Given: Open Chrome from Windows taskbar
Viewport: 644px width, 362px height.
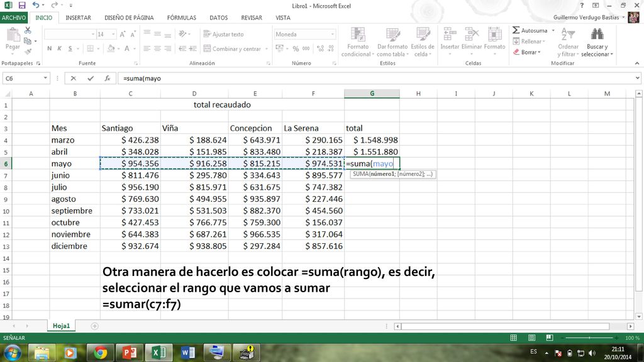Looking at the screenshot, I should tap(100, 353).
